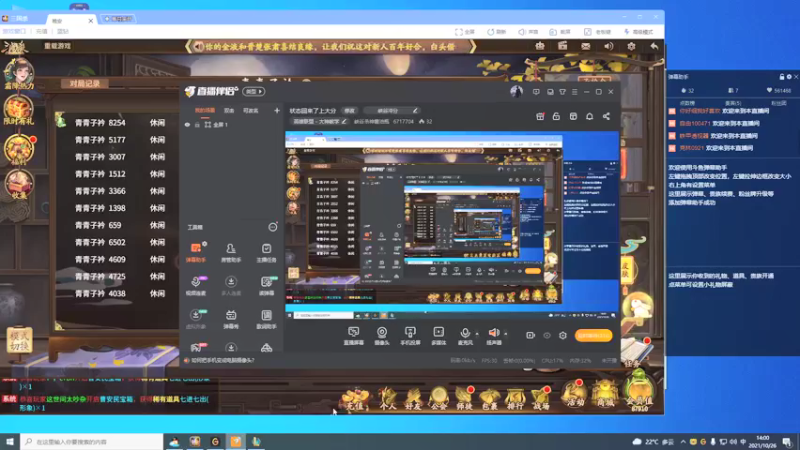Toggle the unlock icon above the preview

pyautogui.click(x=556, y=116)
